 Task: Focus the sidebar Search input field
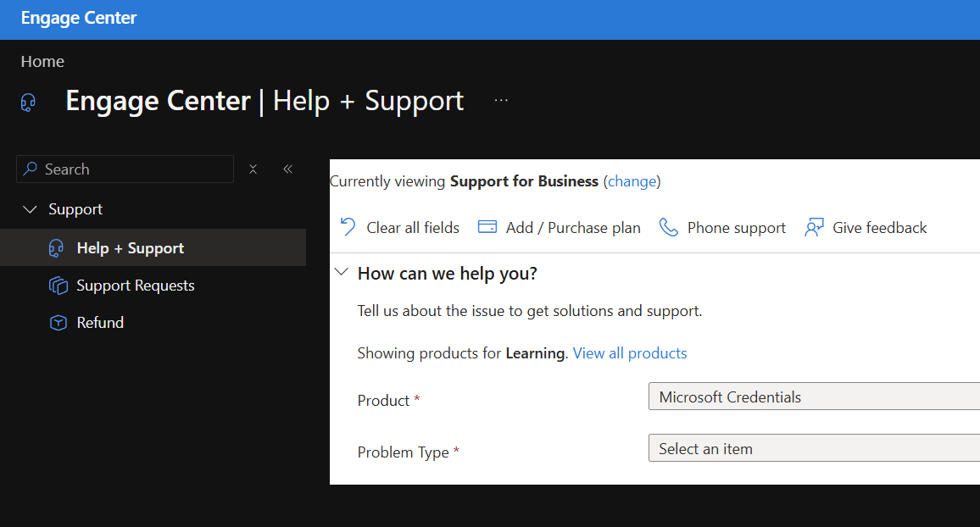pos(125,169)
